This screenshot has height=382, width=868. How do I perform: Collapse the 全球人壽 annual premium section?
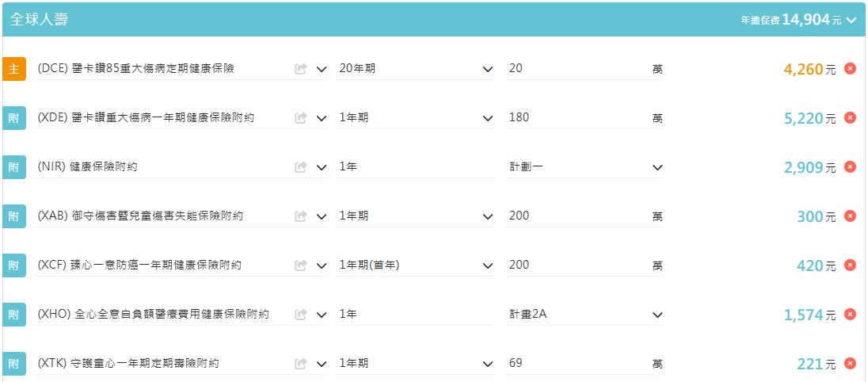click(x=851, y=21)
